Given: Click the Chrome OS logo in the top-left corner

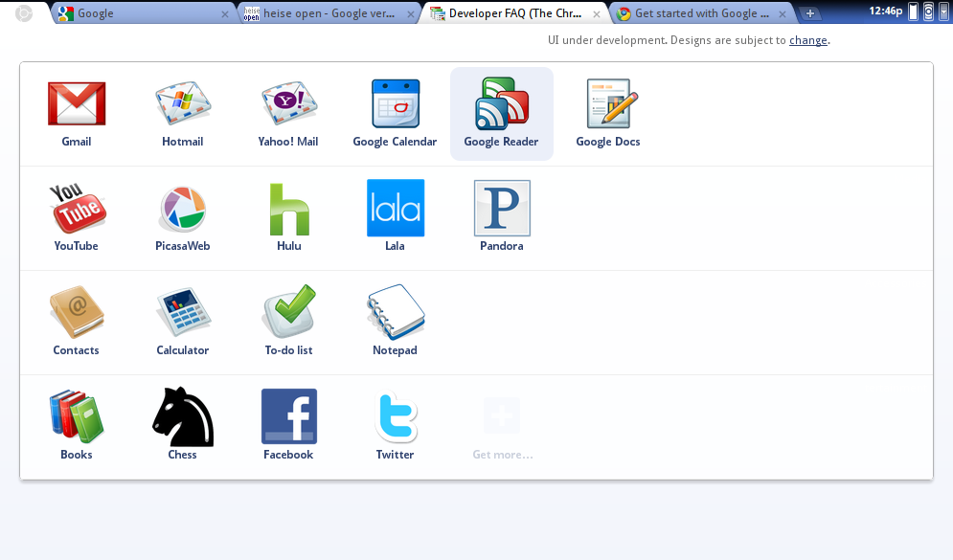Looking at the screenshot, I should [x=24, y=12].
